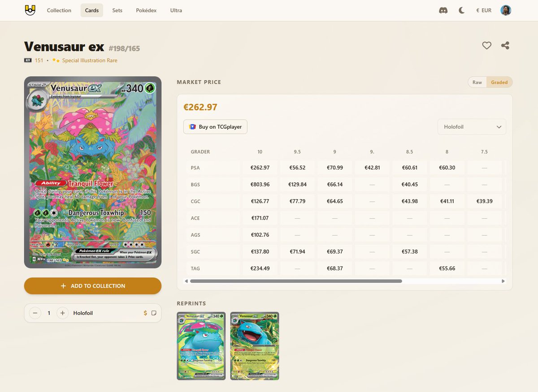
Task: Click SGC 10 price €137.80
Action: click(x=260, y=252)
